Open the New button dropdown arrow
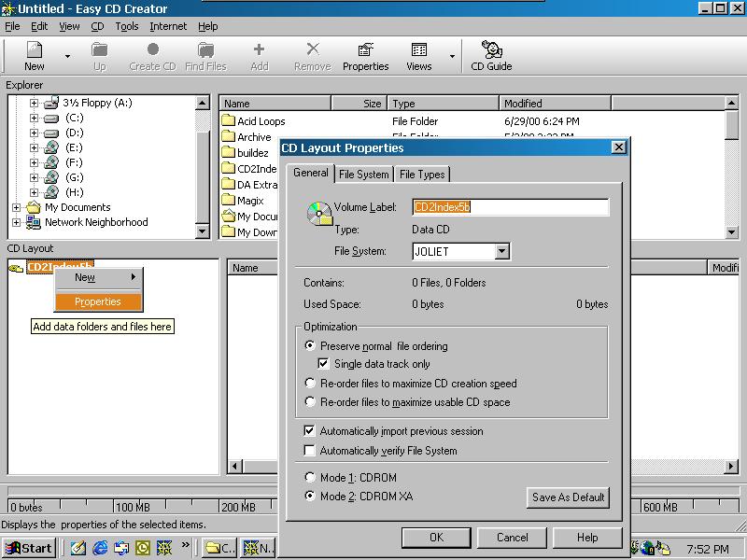This screenshot has height=560, width=747. coord(67,56)
